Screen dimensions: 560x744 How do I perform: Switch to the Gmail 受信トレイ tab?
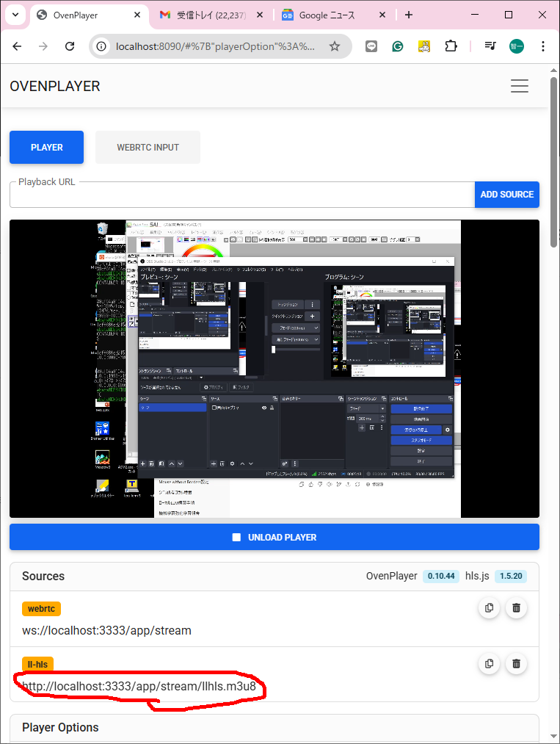[211, 15]
